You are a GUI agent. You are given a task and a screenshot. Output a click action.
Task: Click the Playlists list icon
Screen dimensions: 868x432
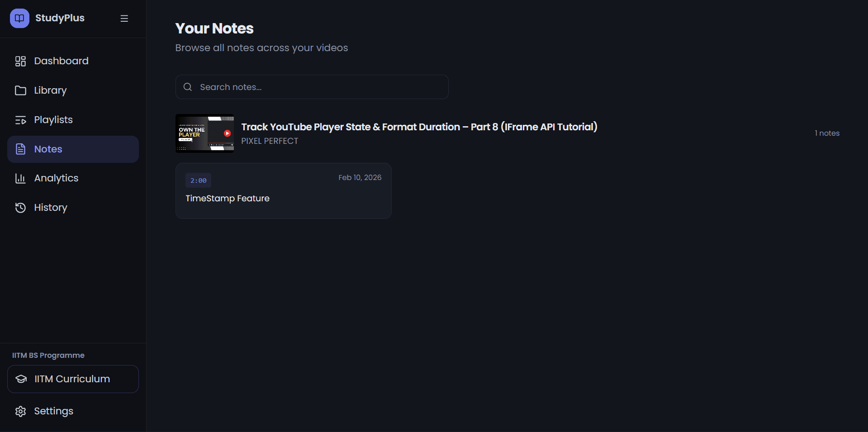pyautogui.click(x=20, y=120)
